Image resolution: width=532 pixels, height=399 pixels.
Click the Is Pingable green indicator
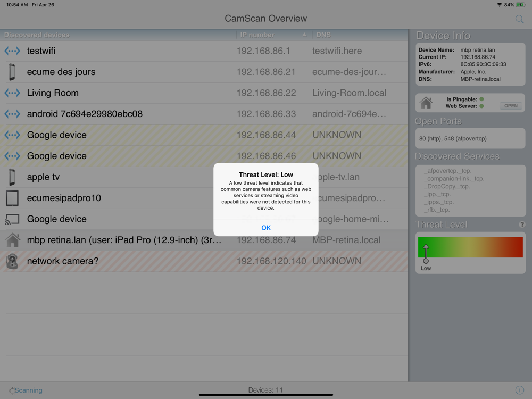coord(481,99)
